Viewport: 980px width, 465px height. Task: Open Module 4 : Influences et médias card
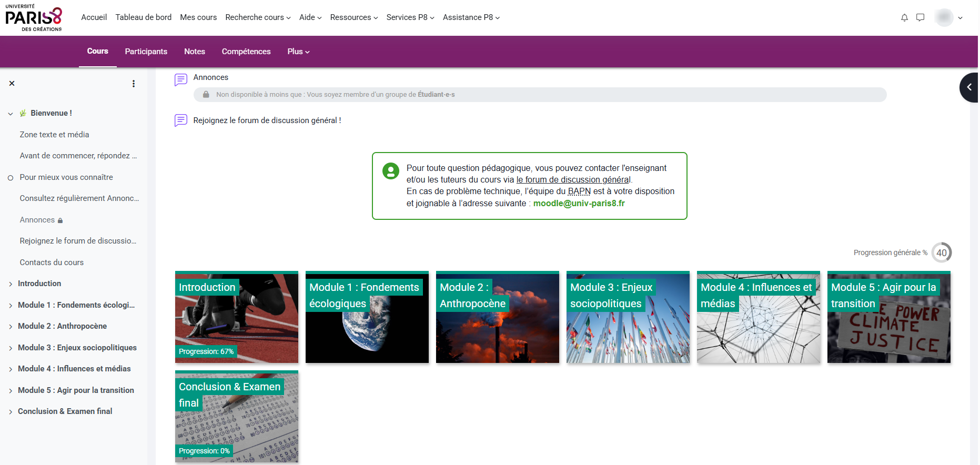tap(759, 317)
